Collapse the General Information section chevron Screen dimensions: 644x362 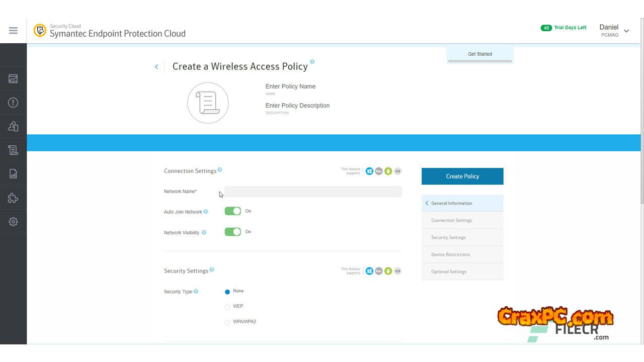(427, 203)
